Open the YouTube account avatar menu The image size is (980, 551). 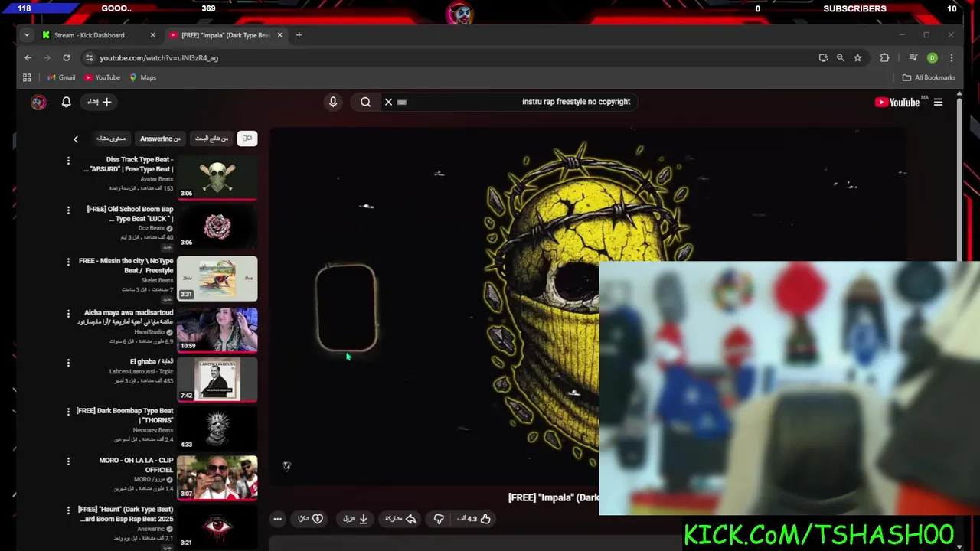[x=38, y=102]
